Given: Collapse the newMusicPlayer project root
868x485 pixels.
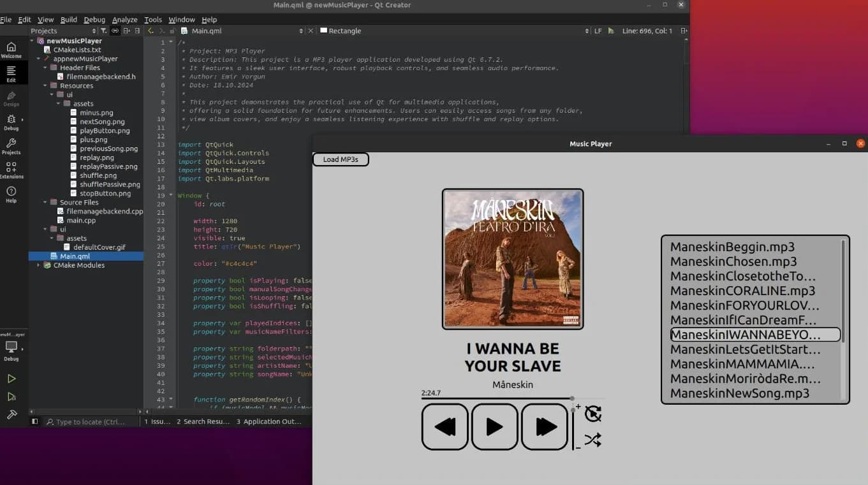Looking at the screenshot, I should [x=32, y=41].
